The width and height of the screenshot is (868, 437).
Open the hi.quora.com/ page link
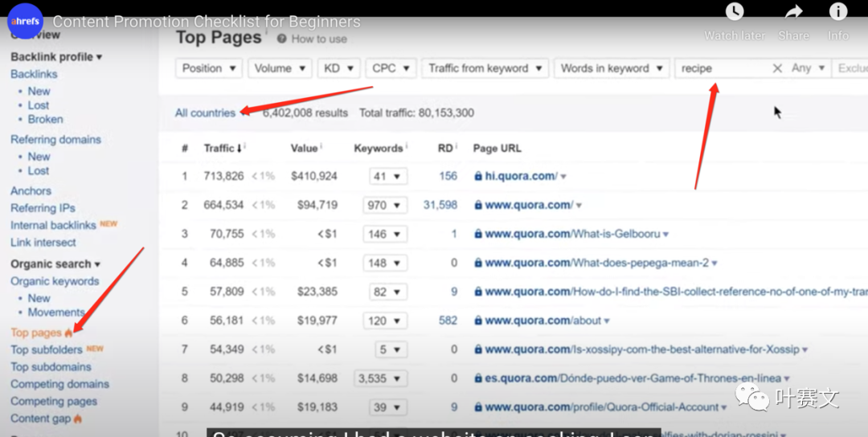522,177
